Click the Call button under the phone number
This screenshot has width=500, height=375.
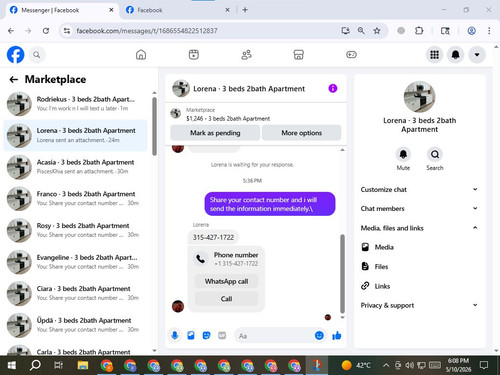point(226,299)
